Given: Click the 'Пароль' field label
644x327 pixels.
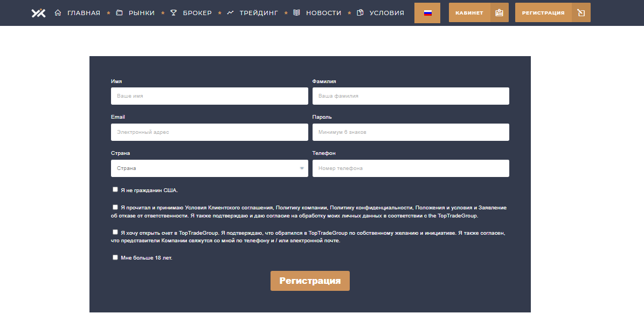Looking at the screenshot, I should (x=322, y=117).
